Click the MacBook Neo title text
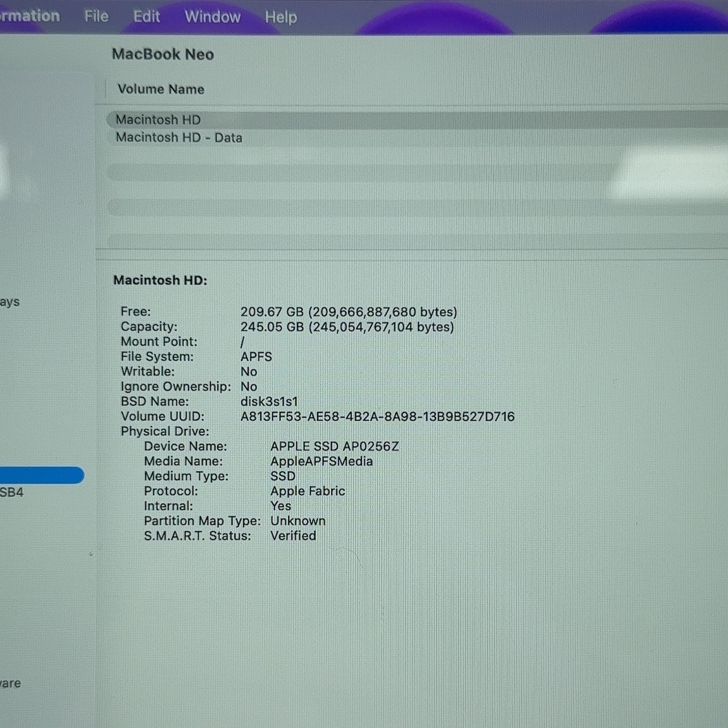Screen dimensions: 728x728 [163, 54]
